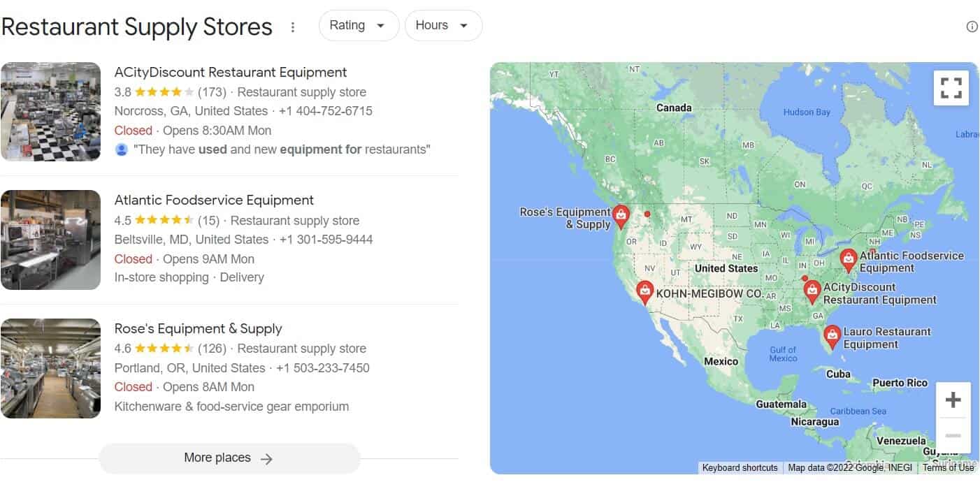Click Rose's Equipment & Supply map pin
The width and height of the screenshot is (980, 489).
(x=621, y=217)
